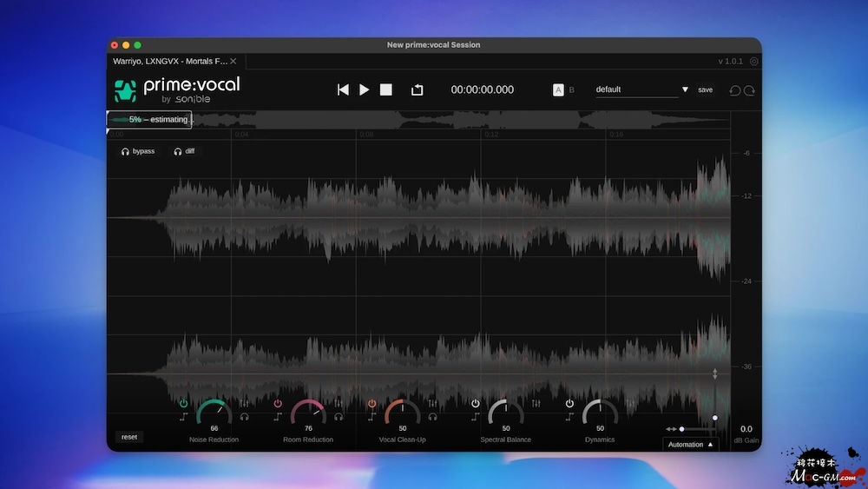Click Spectral Balance automation step icon
The image size is (868, 489).
click(x=475, y=417)
